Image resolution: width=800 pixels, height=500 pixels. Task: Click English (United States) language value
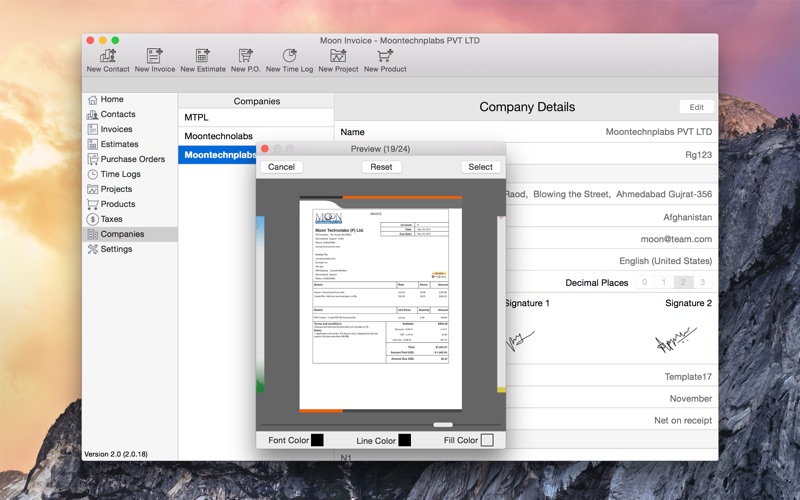tap(665, 261)
